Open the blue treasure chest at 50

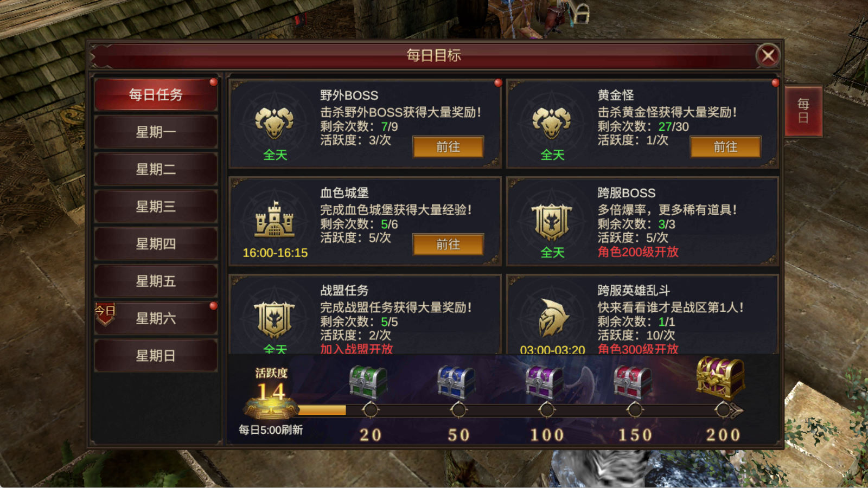456,382
